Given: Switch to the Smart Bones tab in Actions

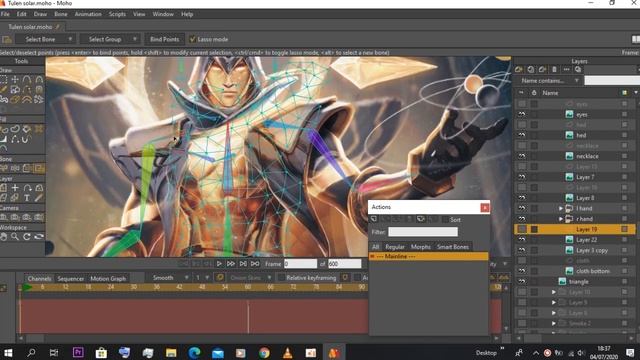Looking at the screenshot, I should [453, 247].
